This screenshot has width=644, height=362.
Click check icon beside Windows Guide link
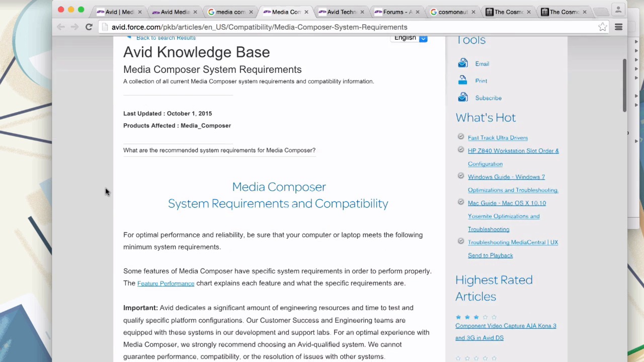460,176
